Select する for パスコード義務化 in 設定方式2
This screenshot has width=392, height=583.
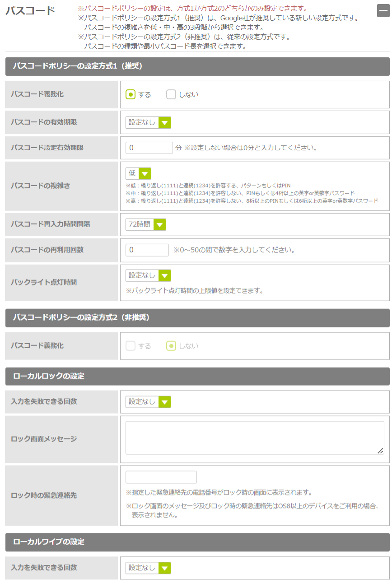[x=130, y=346]
